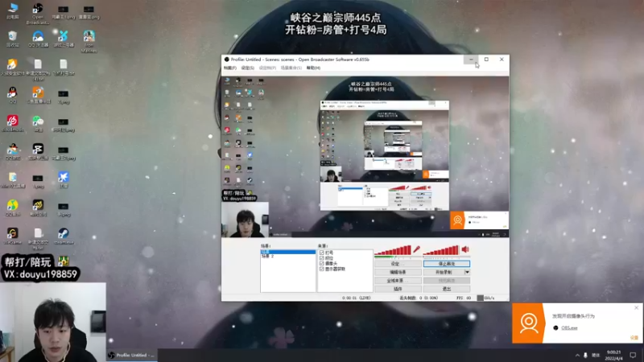Open dropdown arrow beside 开始录制 button
The image size is (644, 362).
point(467,272)
